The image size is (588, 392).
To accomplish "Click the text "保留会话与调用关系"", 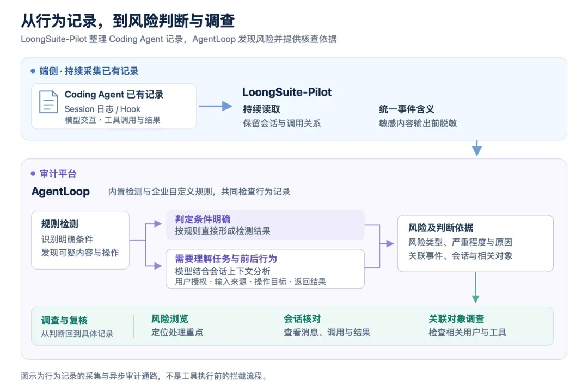I will tap(282, 124).
